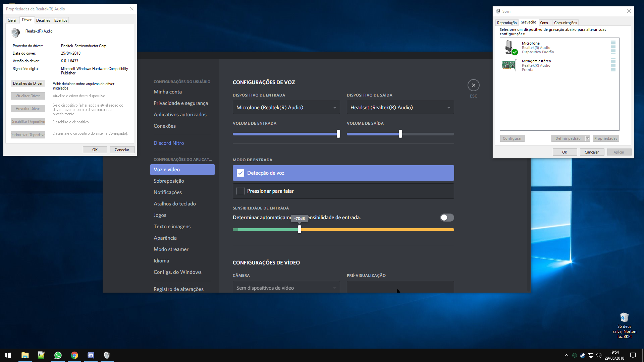The width and height of the screenshot is (644, 362).
Task: Close Discord settings with the ESC circle button
Action: (x=474, y=85)
